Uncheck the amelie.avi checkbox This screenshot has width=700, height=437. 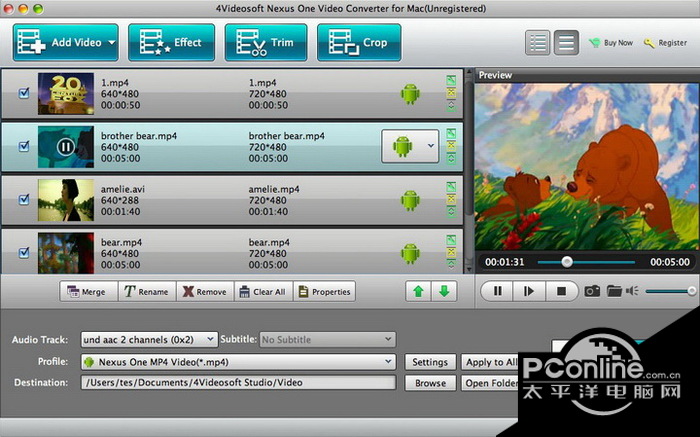(x=24, y=199)
